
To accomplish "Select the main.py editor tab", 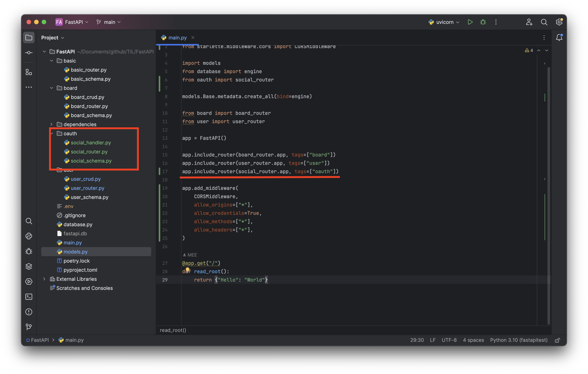I will coord(177,38).
